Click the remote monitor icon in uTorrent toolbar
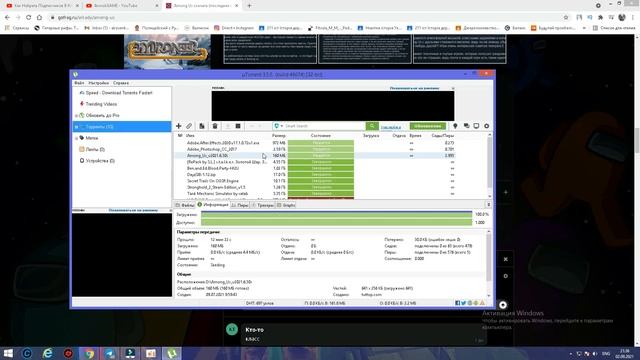Viewport: 640px width, 360px height. click(x=476, y=126)
